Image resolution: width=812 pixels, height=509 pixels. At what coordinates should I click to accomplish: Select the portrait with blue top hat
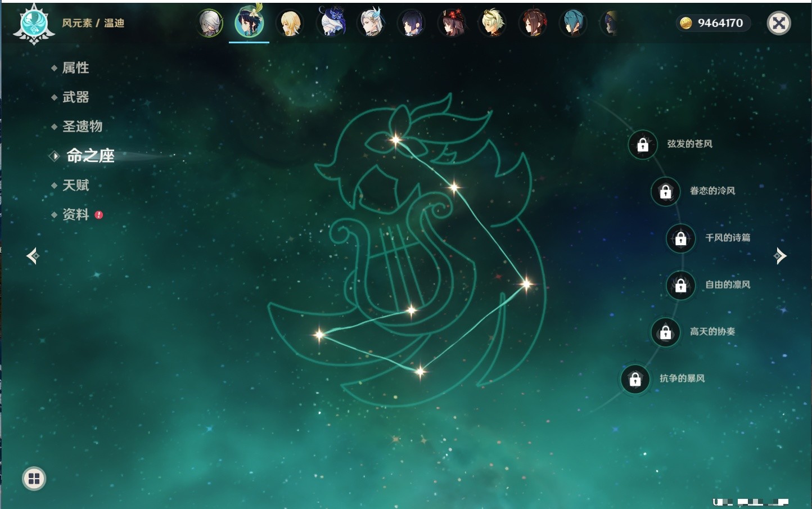point(331,22)
